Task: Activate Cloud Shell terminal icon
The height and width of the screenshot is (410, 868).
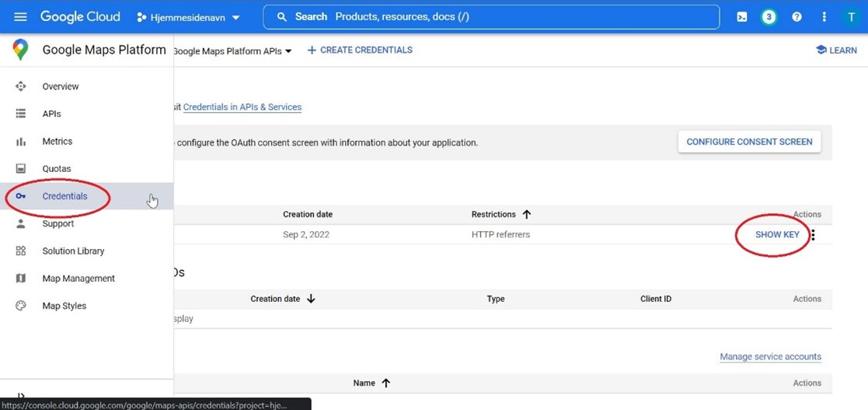Action: coord(742,17)
